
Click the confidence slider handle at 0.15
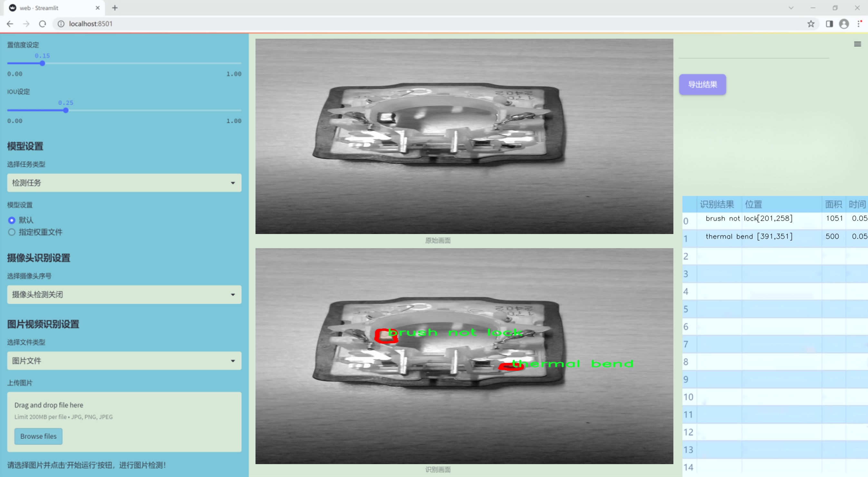43,63
